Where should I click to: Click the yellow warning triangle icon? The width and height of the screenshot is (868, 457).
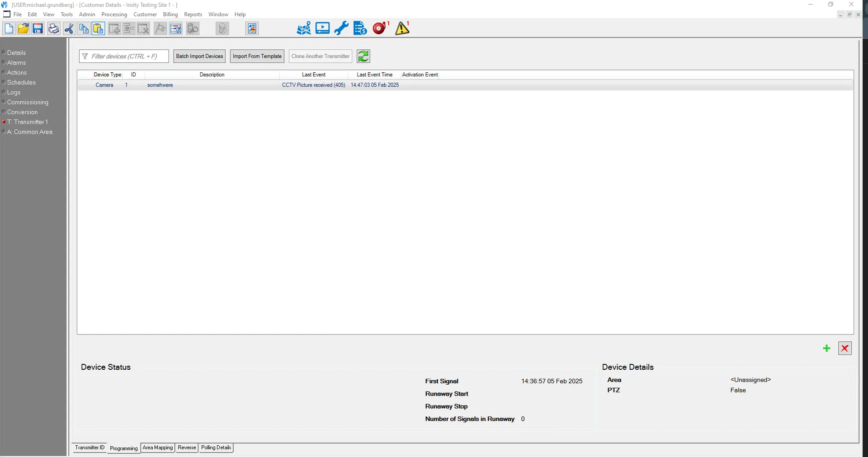click(402, 28)
